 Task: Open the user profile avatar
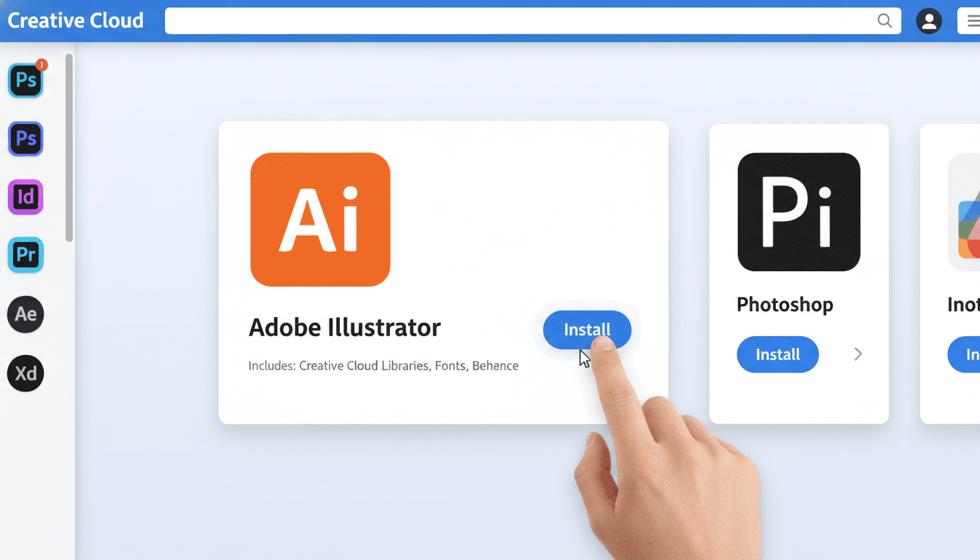click(x=929, y=20)
